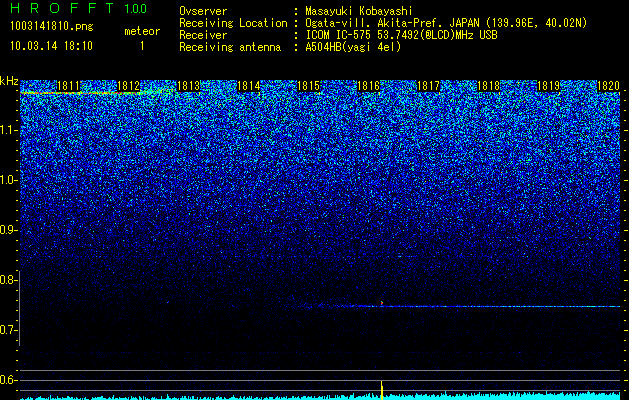Image resolution: width=629 pixels, height=400 pixels.
Task: Click the meteor count value 1
Action: click(142, 47)
